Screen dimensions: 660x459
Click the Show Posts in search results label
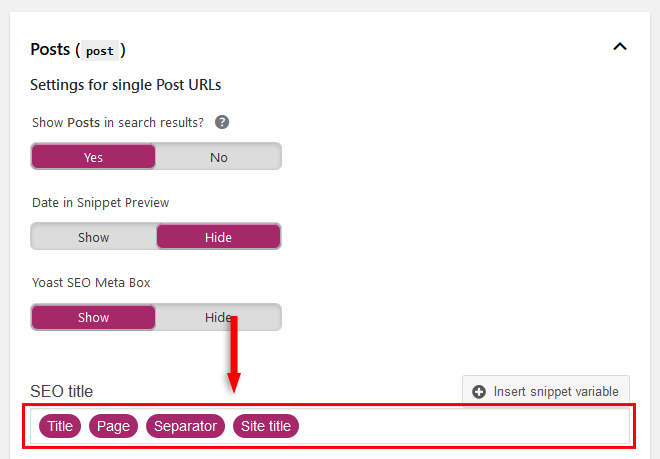(x=118, y=123)
